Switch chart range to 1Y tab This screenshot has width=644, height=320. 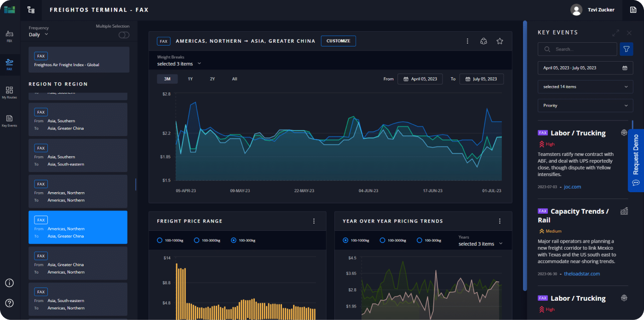pos(190,79)
